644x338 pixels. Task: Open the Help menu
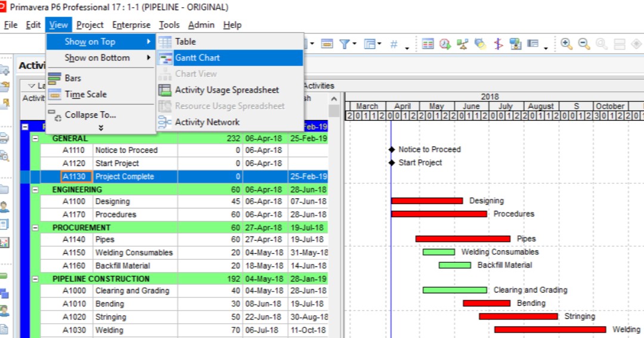pyautogui.click(x=233, y=24)
